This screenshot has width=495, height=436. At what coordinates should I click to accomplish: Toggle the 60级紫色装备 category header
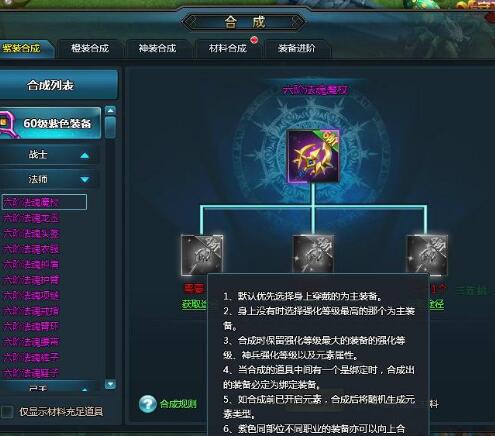(x=51, y=123)
